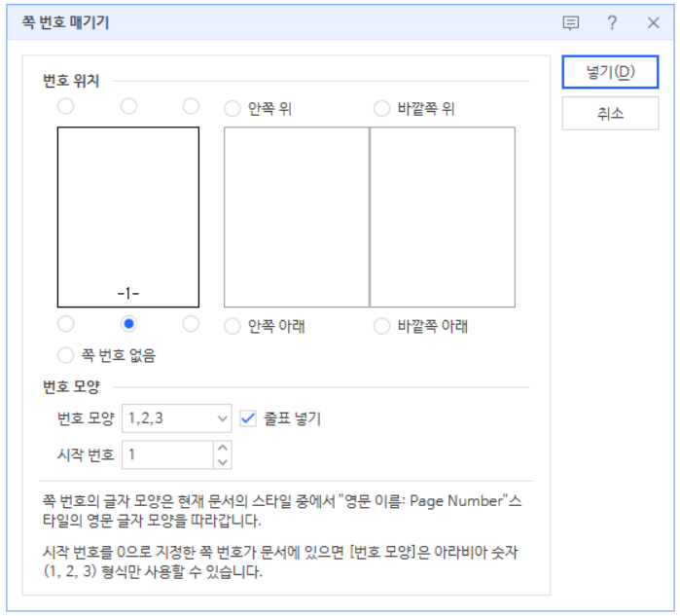Select bottom-right page number position
The width and height of the screenshot is (680, 616).
coord(192,323)
